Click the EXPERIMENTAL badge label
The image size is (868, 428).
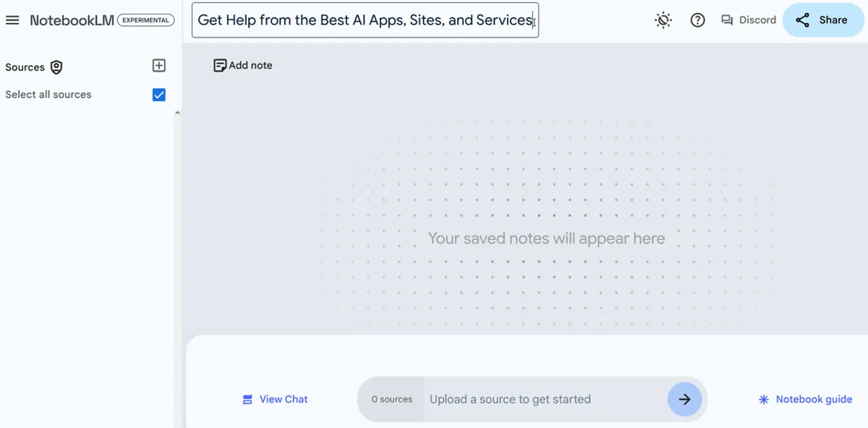click(146, 20)
